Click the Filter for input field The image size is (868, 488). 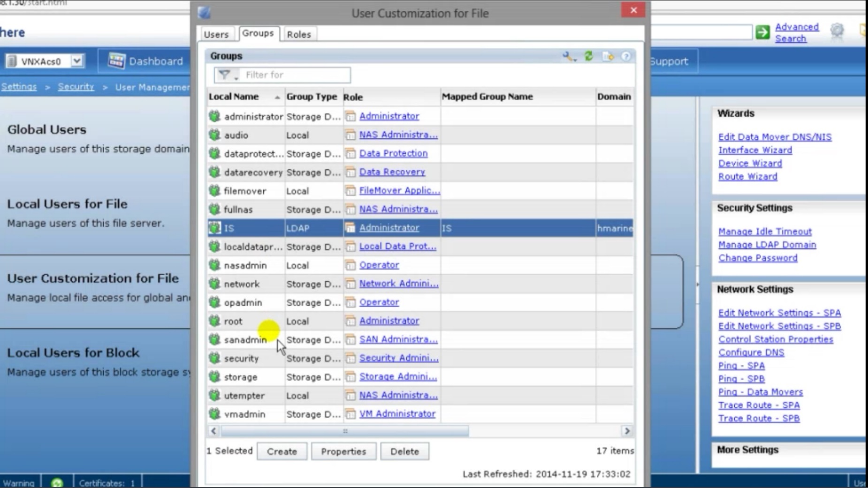click(296, 75)
